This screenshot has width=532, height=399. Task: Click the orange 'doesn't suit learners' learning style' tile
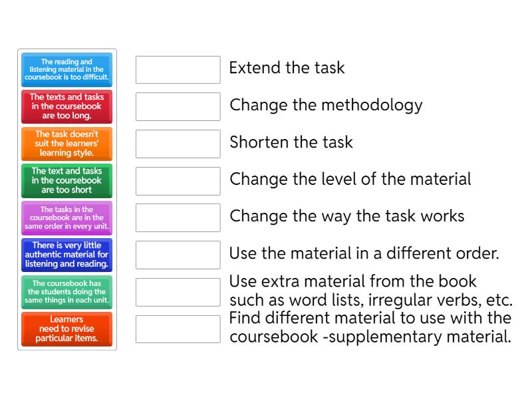tap(67, 144)
